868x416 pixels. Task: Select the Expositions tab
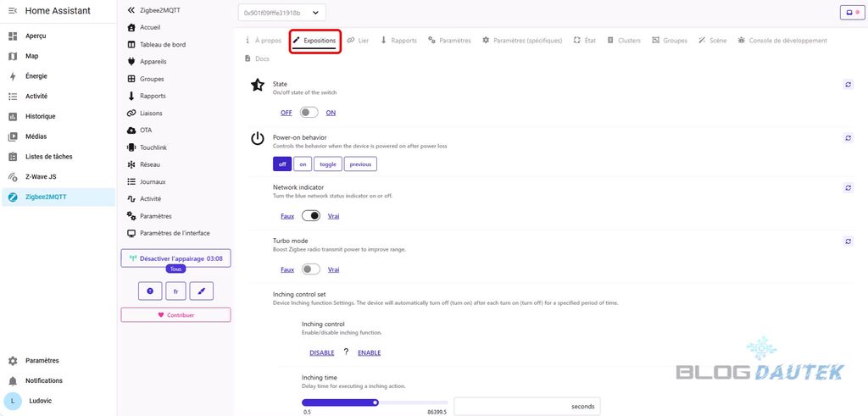(314, 41)
